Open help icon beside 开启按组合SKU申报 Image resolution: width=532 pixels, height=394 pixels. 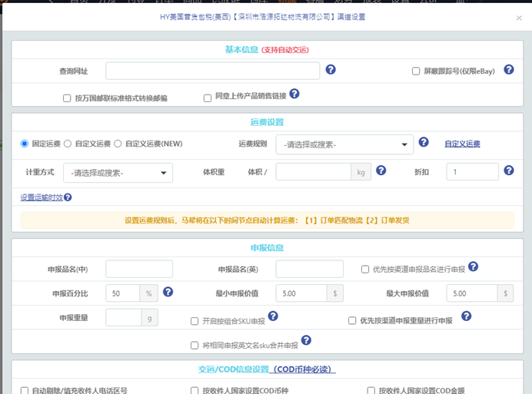point(273,316)
